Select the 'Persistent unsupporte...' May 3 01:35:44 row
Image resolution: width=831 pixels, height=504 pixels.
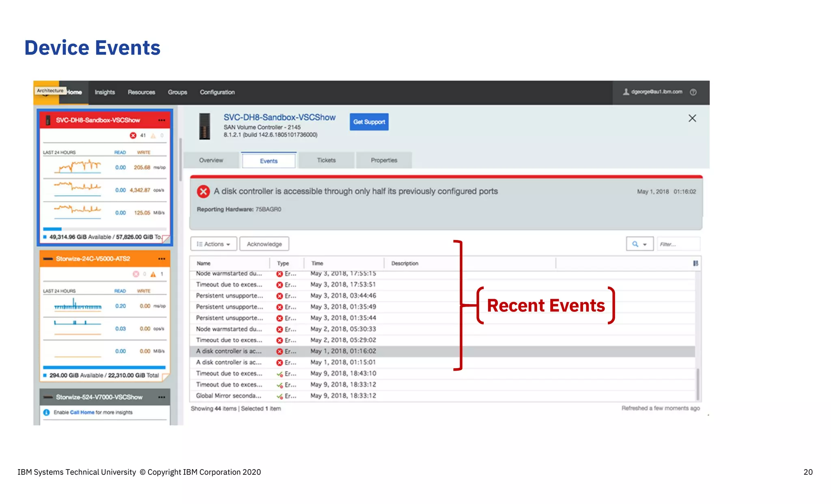pos(443,318)
